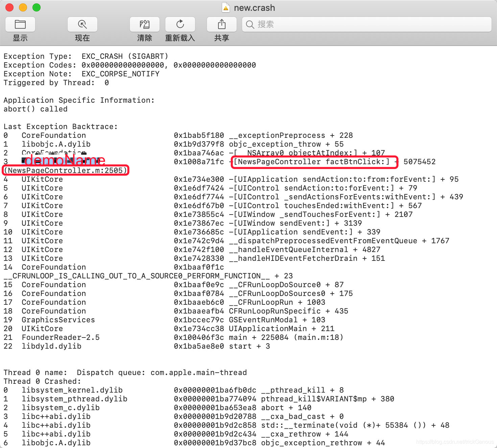Click 'objc_exception_rethrow + 44' text
Image resolution: width=497 pixels, height=448 pixels.
[x=323, y=443]
